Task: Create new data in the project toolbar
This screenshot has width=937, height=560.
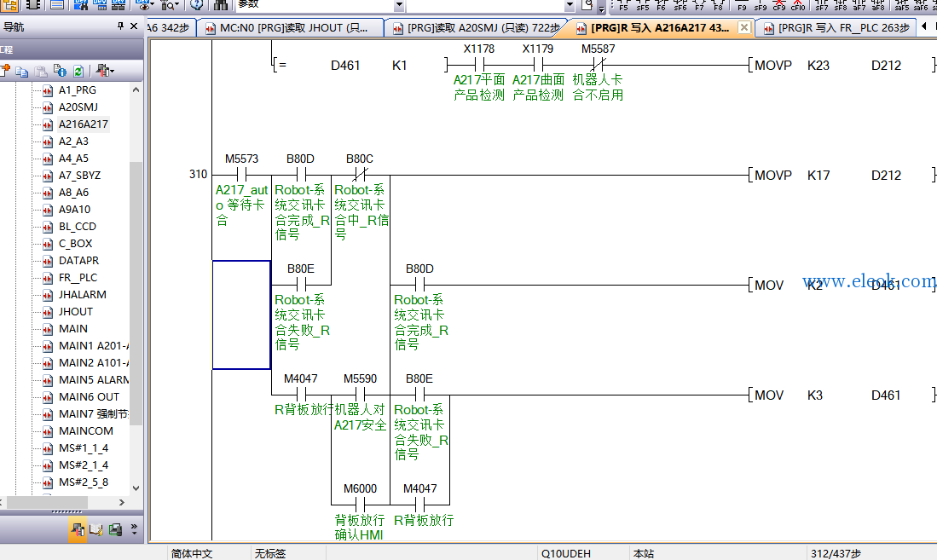Action: tap(5, 71)
